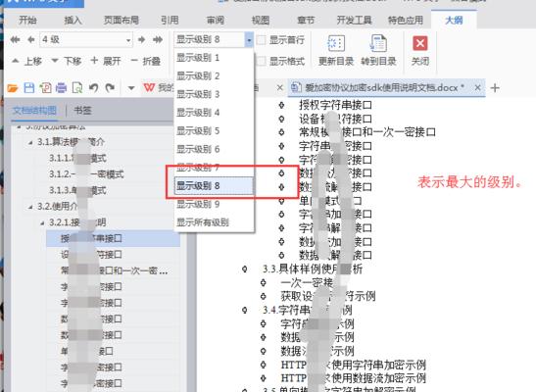This screenshot has height=392, width=536.
Task: Click the 展开 expand button
Action: (x=106, y=61)
